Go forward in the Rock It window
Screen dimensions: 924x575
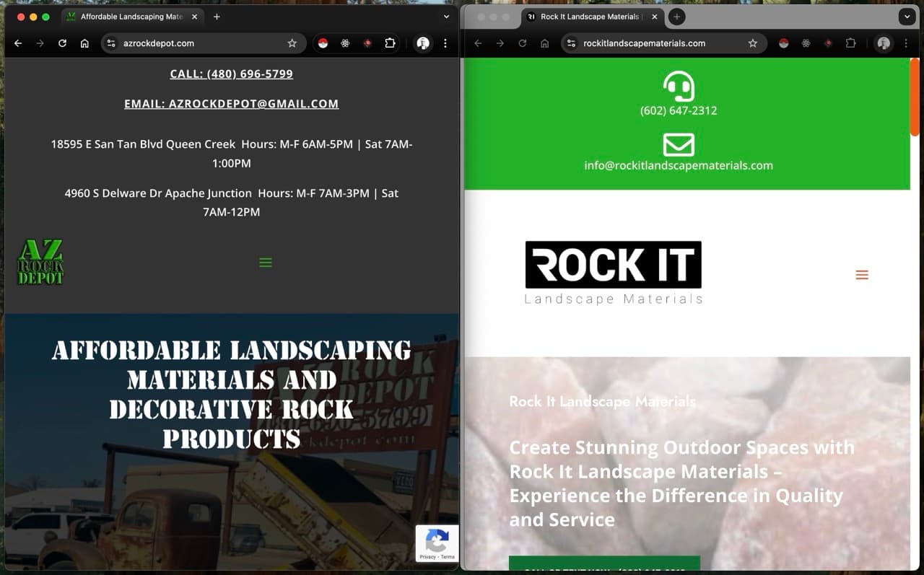tap(500, 43)
